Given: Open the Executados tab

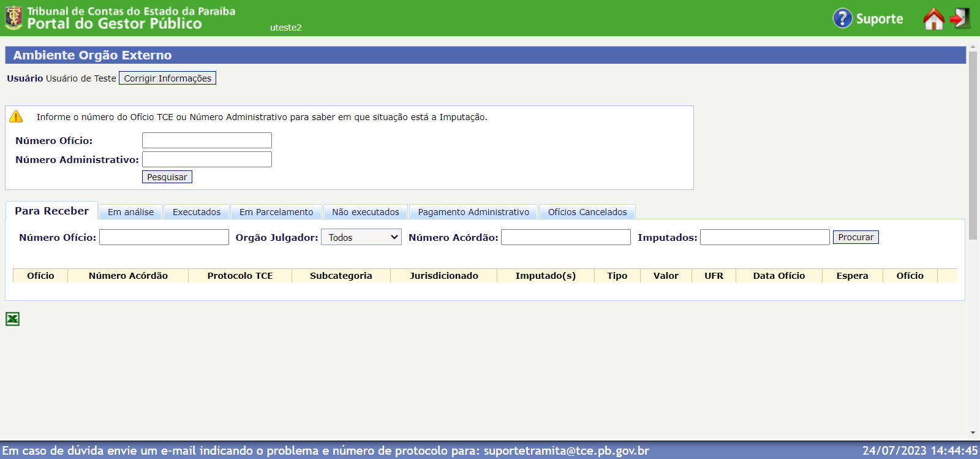Looking at the screenshot, I should tap(197, 212).
